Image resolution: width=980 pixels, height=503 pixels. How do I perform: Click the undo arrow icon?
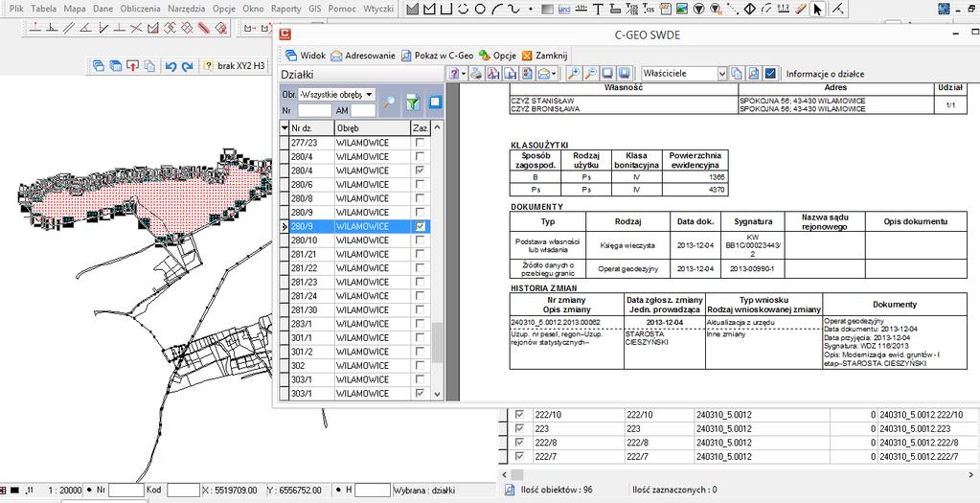point(170,65)
